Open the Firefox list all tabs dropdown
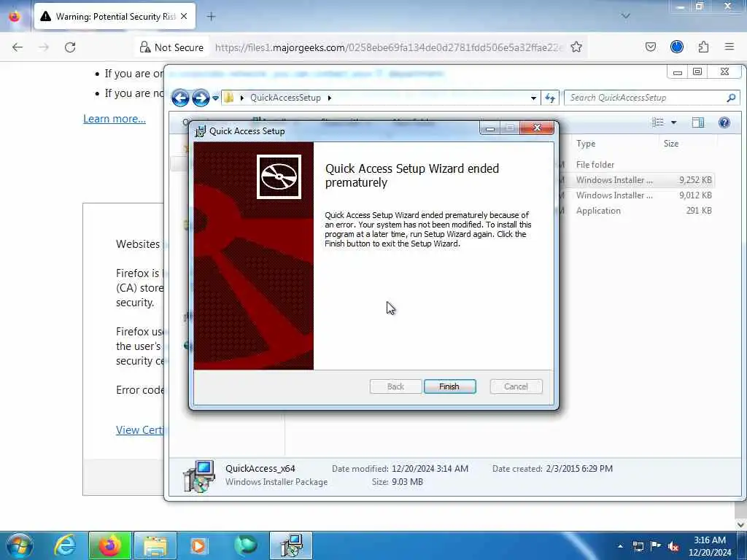747x560 pixels. click(x=625, y=16)
